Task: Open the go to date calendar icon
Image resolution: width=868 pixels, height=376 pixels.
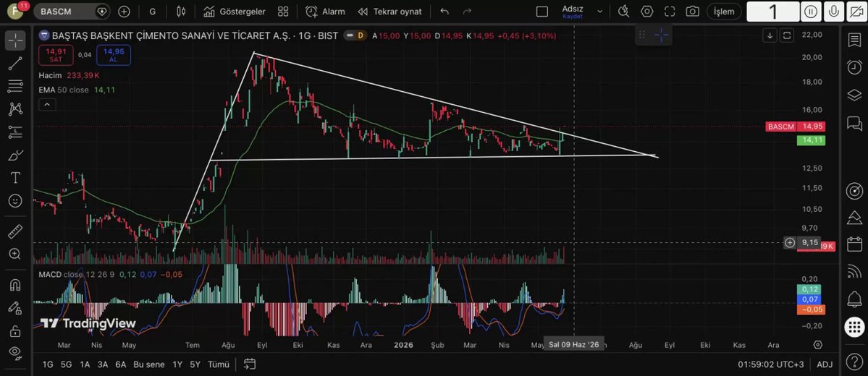Action: coord(250,364)
